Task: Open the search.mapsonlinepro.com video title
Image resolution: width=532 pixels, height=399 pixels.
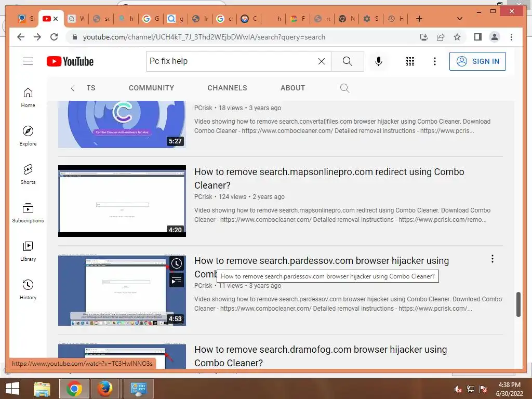Action: (329, 179)
